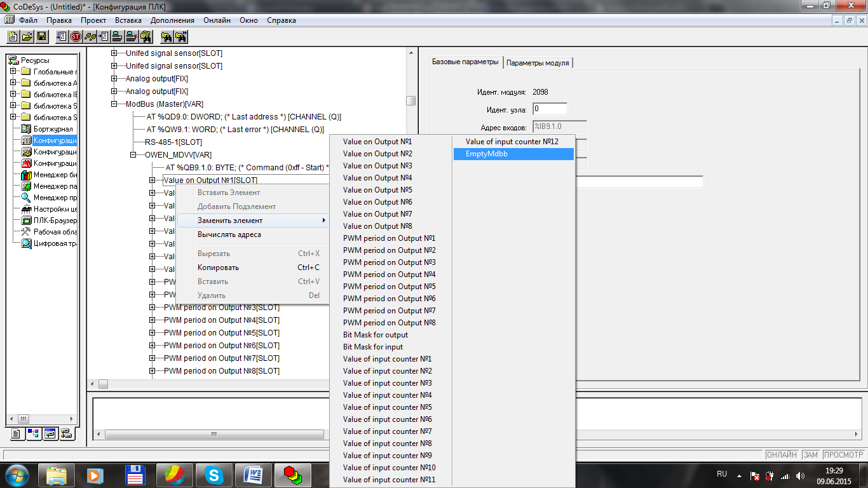Choose Вычислять адреса in the context menu
Screen dimensions: 868x488
click(253, 234)
